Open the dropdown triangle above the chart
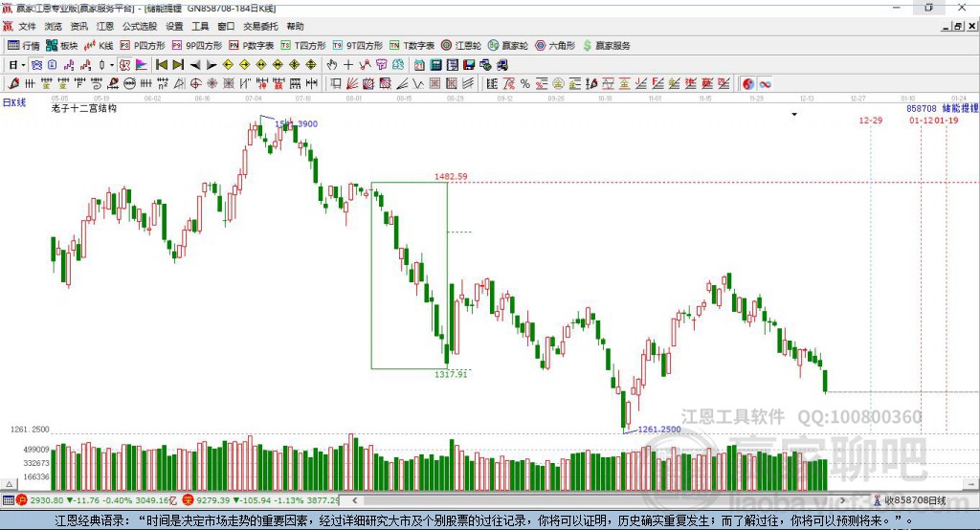Image resolution: width=980 pixels, height=530 pixels. click(794, 115)
